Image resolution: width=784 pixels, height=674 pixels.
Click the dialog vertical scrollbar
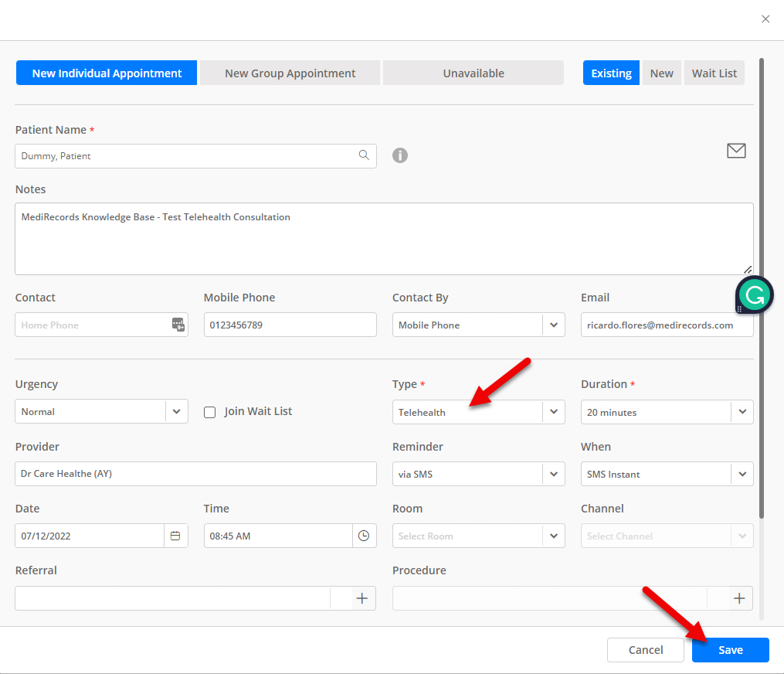click(762, 288)
